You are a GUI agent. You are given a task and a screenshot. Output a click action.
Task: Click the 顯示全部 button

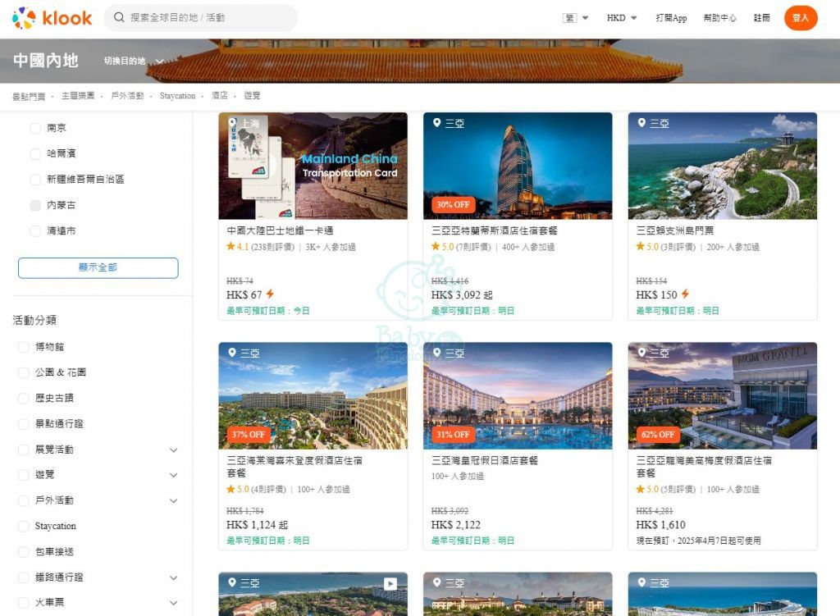98,267
